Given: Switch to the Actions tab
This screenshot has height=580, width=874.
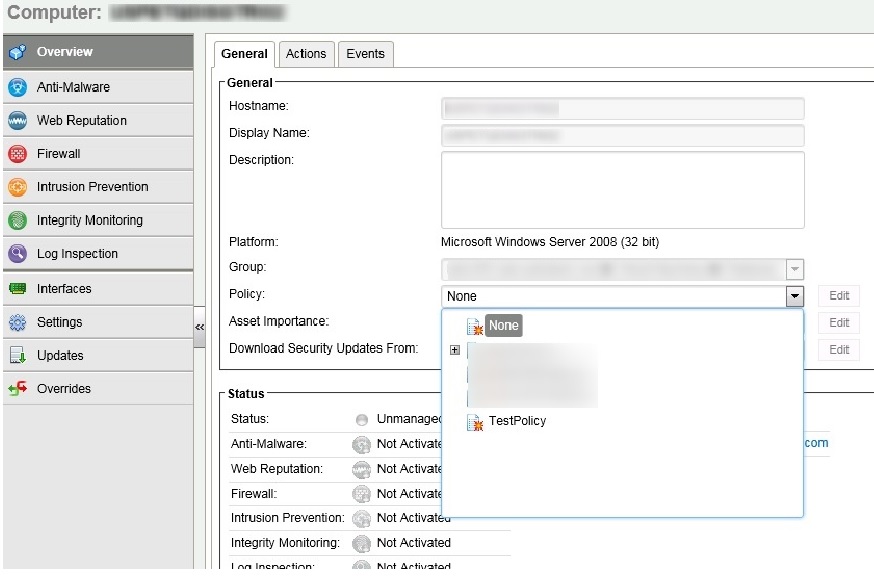Looking at the screenshot, I should (306, 54).
